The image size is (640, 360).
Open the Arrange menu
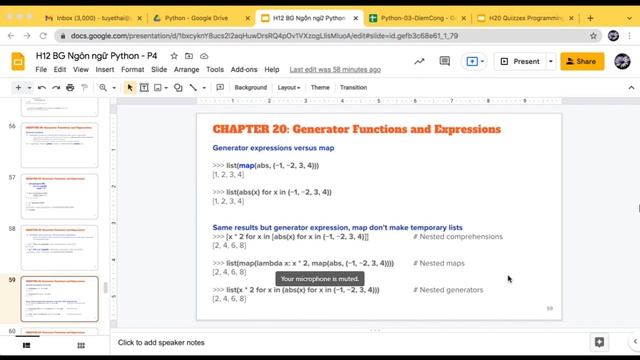pyautogui.click(x=187, y=69)
